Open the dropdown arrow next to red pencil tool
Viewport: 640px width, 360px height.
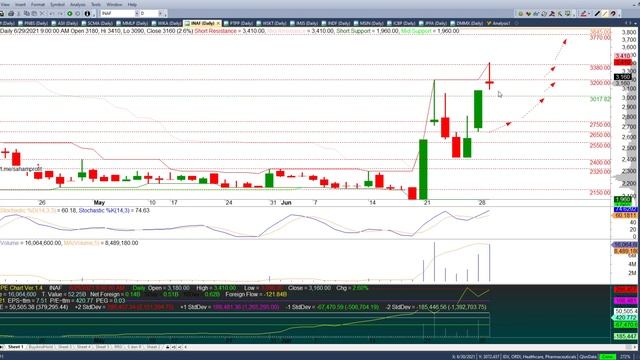(589, 14)
